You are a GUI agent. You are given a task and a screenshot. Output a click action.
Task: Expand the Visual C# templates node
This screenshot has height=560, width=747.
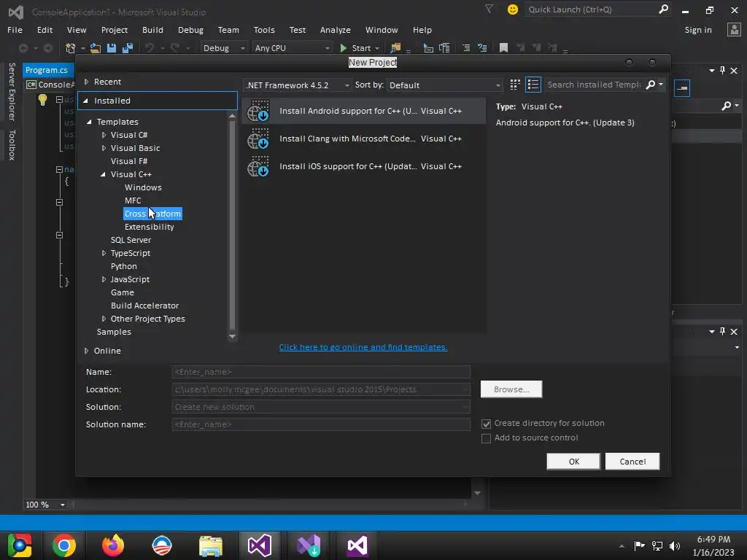(x=104, y=135)
